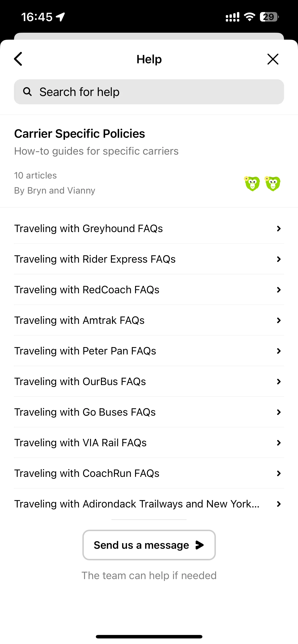Image resolution: width=298 pixels, height=644 pixels.
Task: Click the first green monkey avatar
Action: coord(252,184)
